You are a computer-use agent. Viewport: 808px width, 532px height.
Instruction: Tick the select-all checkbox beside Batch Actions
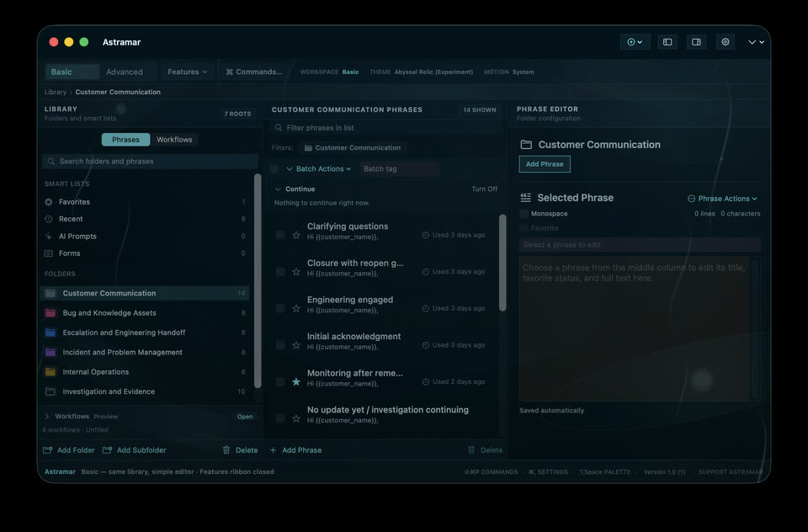coord(274,168)
